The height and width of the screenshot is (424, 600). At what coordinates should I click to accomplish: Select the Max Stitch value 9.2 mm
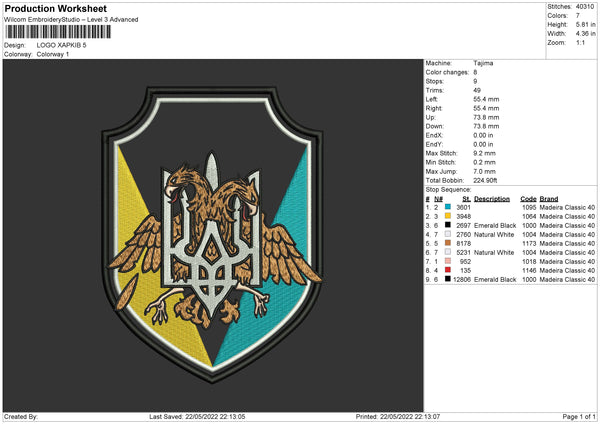(x=484, y=153)
